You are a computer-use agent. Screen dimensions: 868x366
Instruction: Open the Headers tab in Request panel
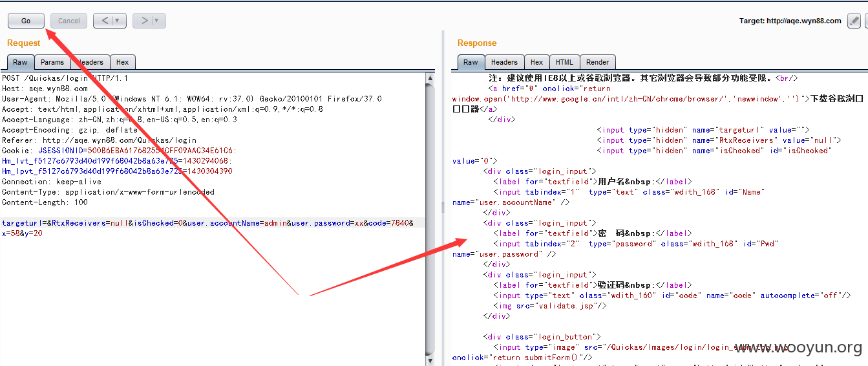click(90, 62)
